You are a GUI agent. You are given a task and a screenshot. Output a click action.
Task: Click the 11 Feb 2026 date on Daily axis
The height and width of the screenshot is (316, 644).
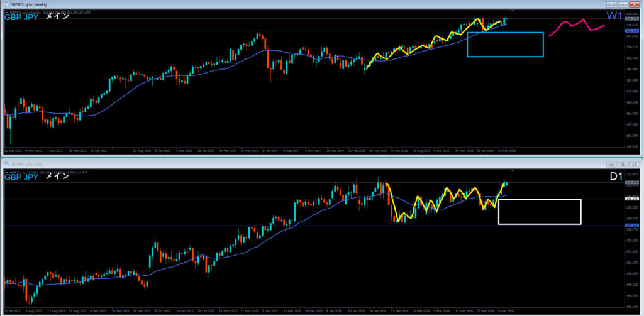[x=401, y=311]
